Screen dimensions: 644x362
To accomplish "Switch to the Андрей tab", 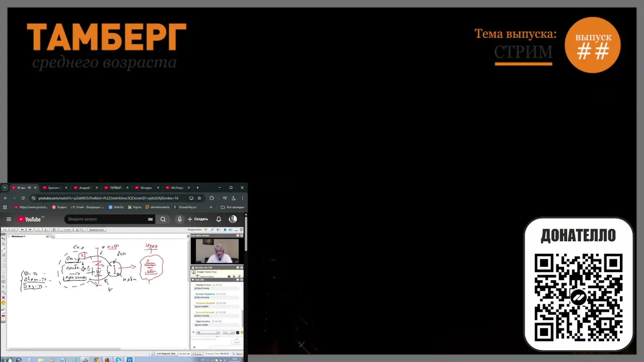I will coord(85,188).
